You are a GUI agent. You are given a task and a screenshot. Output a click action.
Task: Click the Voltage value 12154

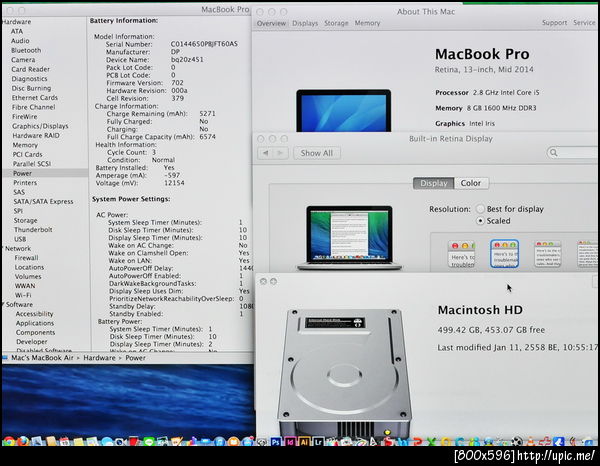tap(174, 183)
